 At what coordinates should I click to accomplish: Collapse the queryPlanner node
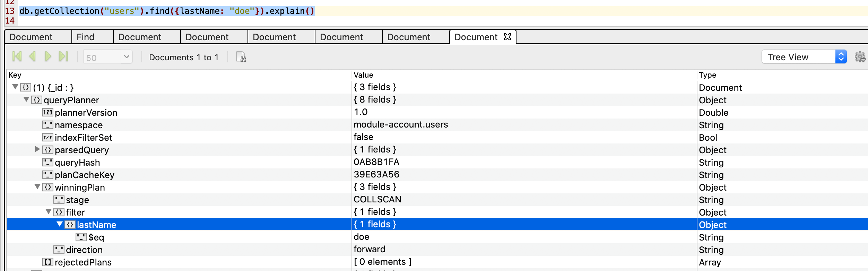pos(26,100)
